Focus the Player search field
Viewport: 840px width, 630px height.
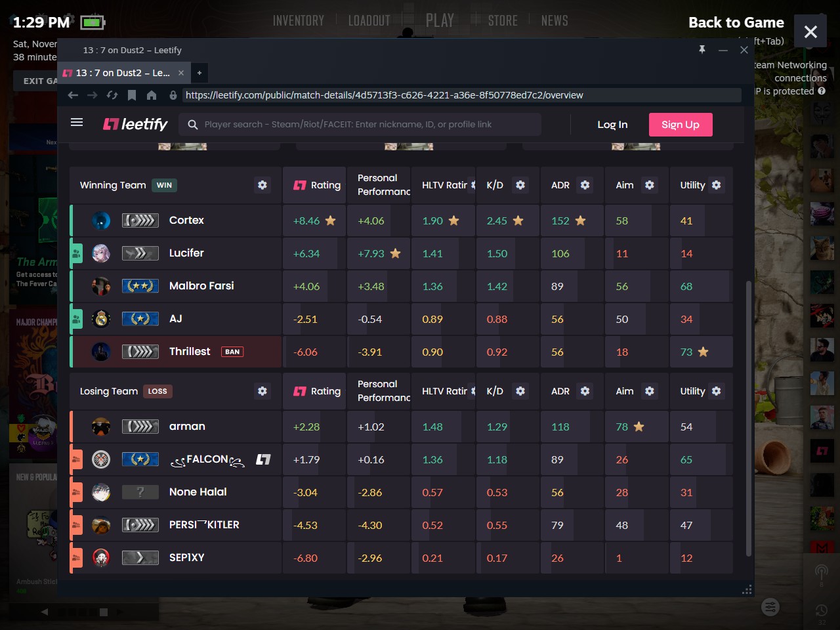point(361,125)
